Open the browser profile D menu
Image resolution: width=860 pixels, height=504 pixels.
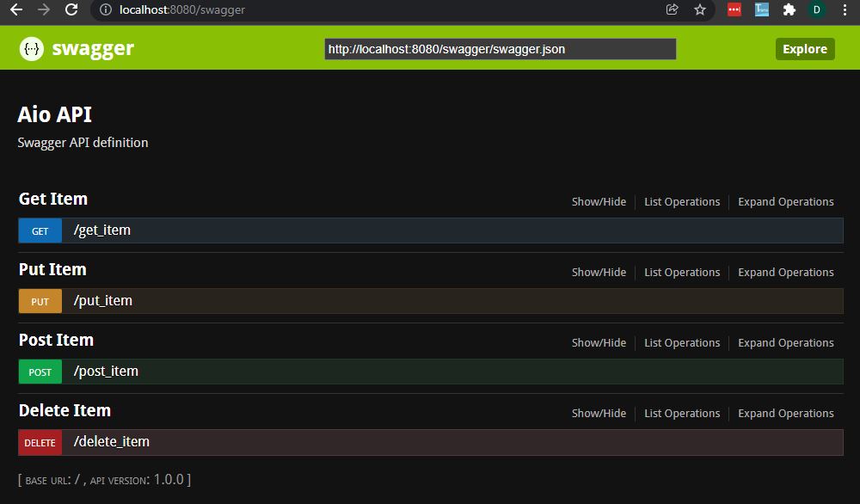[818, 10]
